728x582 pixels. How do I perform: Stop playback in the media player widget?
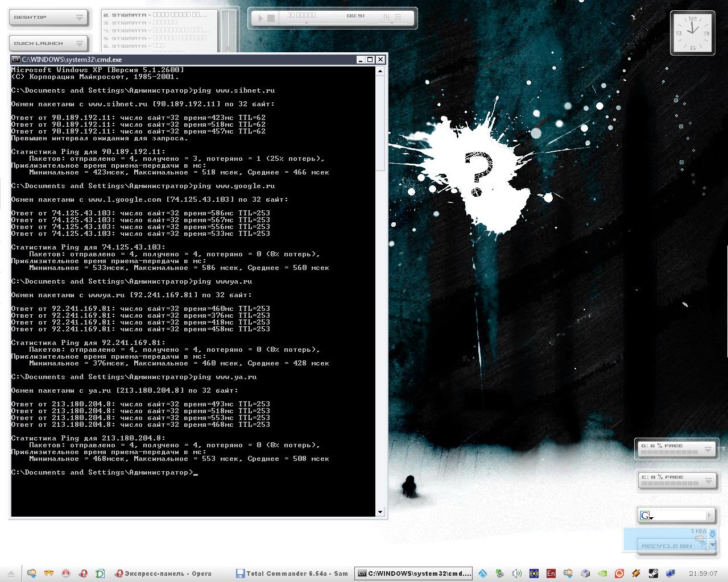tap(271, 18)
